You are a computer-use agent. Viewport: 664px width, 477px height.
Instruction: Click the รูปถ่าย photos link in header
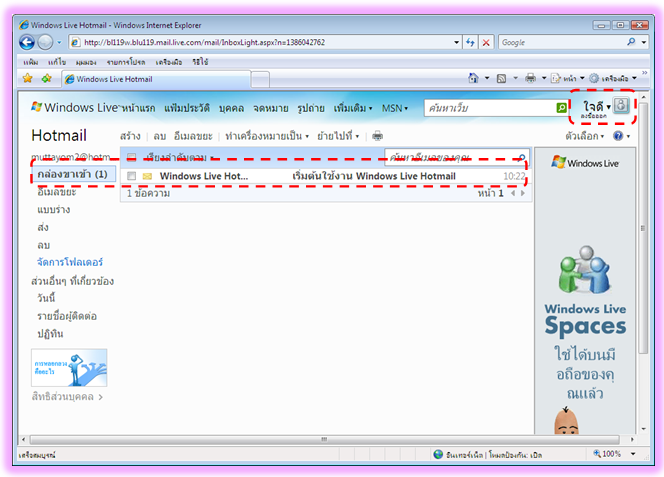click(x=311, y=108)
